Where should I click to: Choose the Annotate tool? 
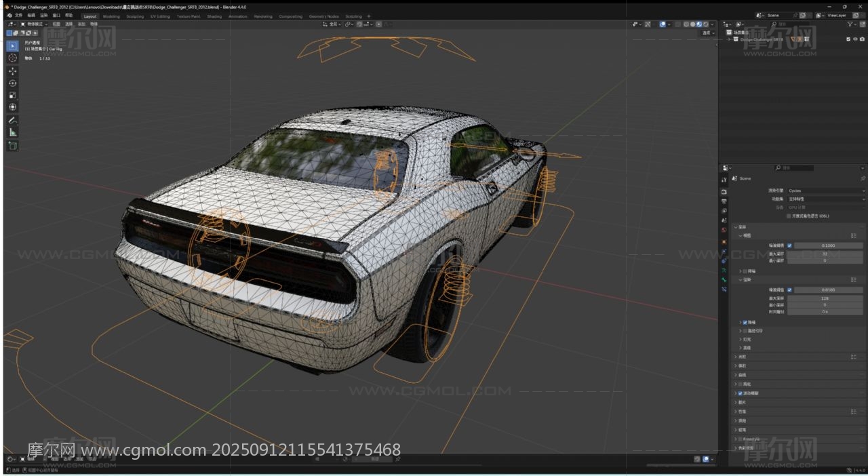tap(12, 120)
